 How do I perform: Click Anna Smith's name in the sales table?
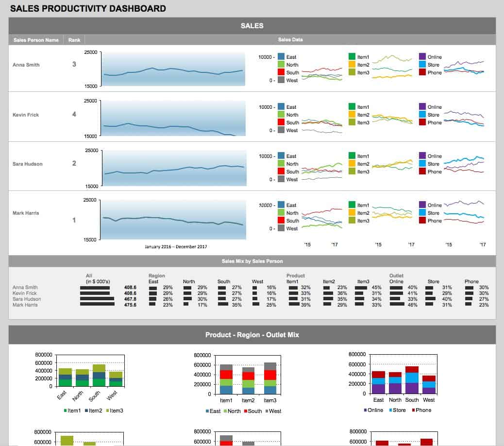click(x=26, y=65)
